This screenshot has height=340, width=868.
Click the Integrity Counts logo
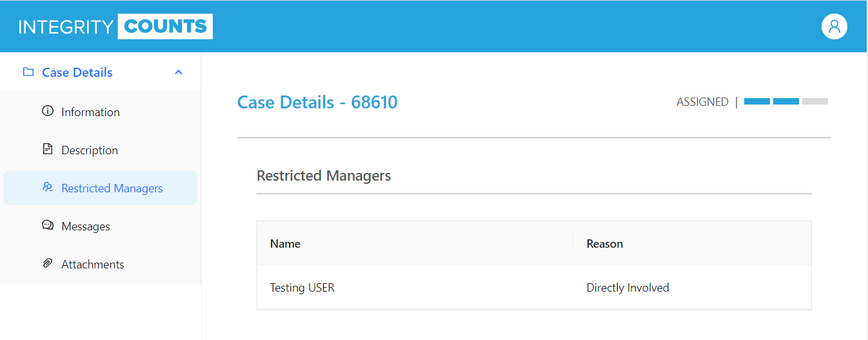click(x=115, y=26)
